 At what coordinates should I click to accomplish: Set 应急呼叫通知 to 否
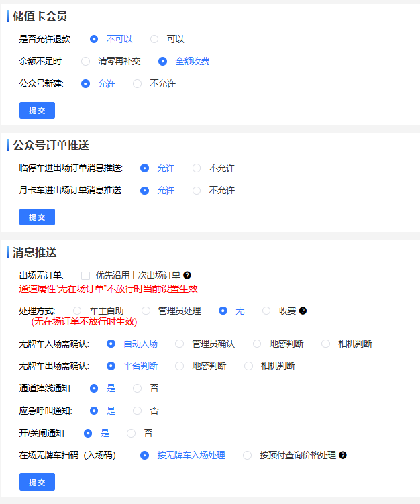pyautogui.click(x=138, y=411)
